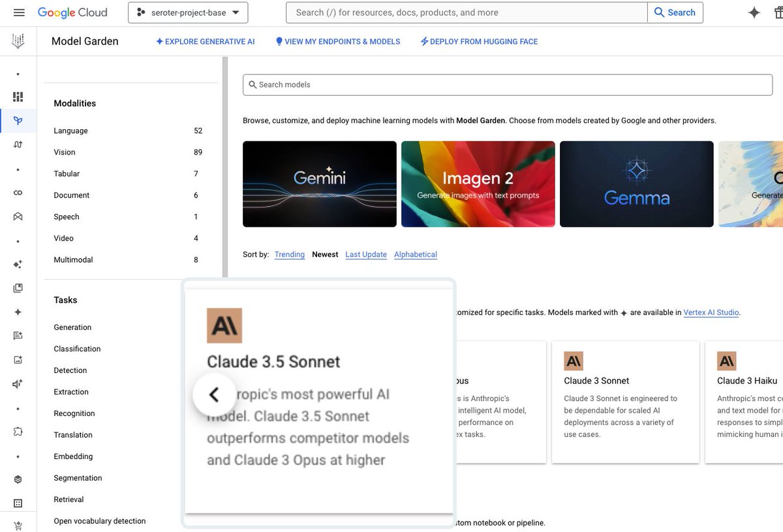Image resolution: width=783 pixels, height=532 pixels.
Task: Select the Recognition task filter
Action: point(74,414)
